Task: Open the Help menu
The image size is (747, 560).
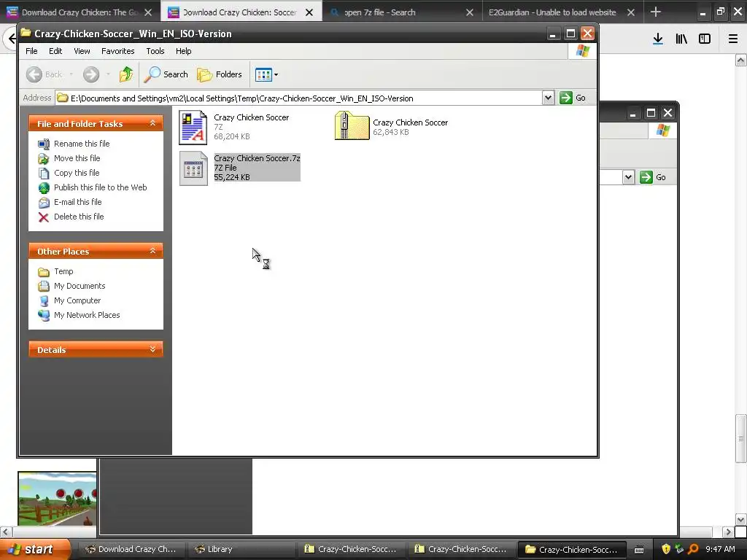Action: click(x=183, y=51)
